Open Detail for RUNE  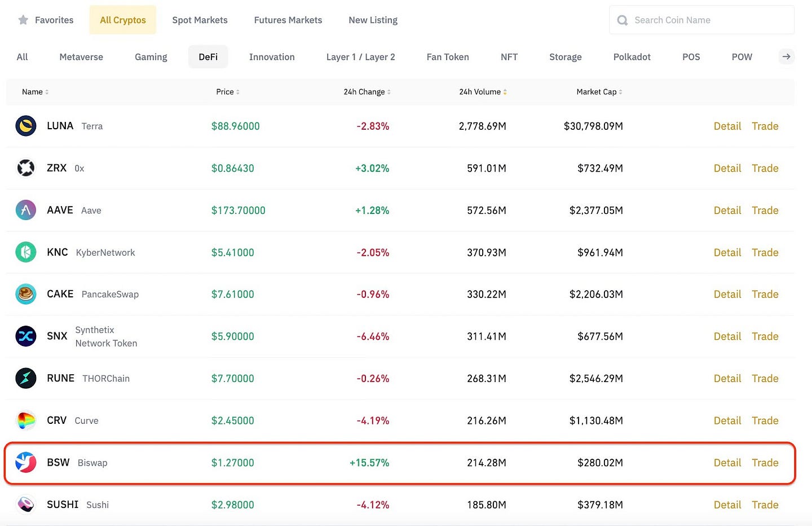727,378
